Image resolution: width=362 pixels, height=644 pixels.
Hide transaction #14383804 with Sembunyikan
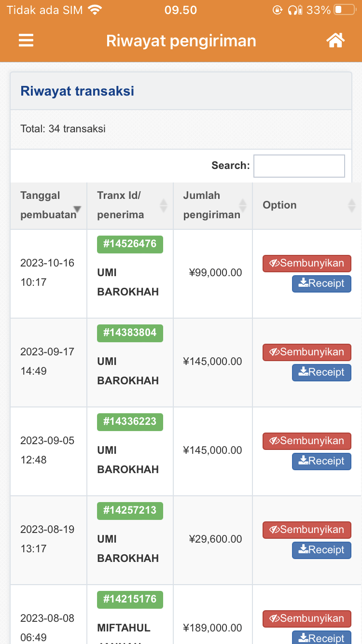click(x=307, y=352)
